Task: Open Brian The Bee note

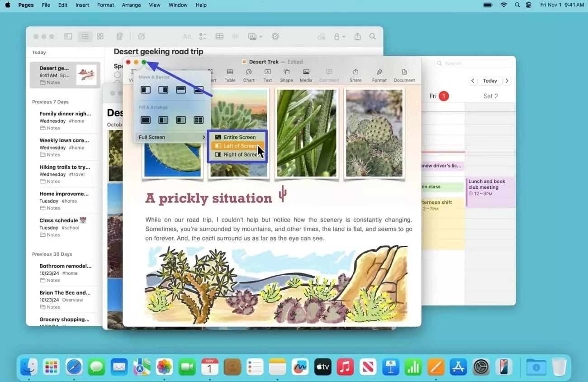Action: (x=65, y=300)
